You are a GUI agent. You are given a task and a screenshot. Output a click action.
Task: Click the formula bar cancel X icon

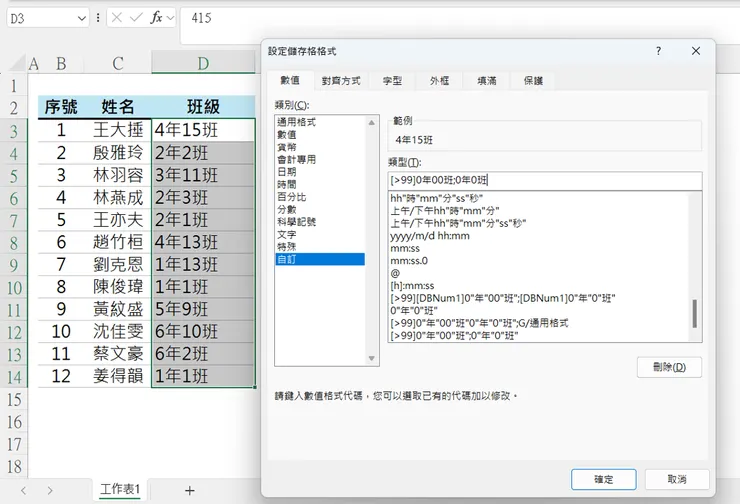click(x=117, y=18)
